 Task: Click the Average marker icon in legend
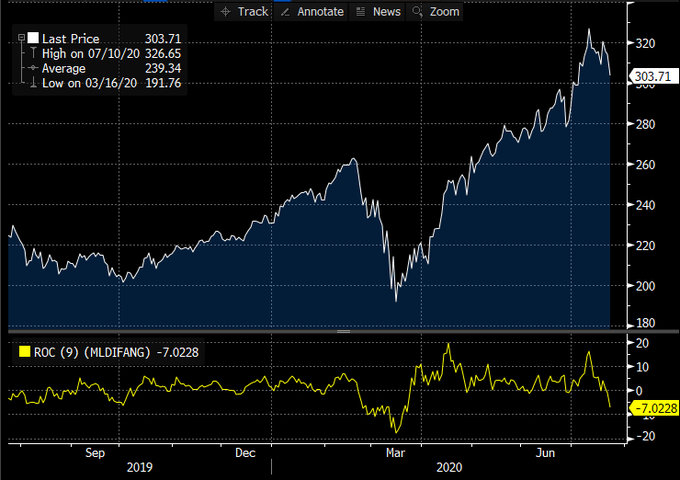pyautogui.click(x=33, y=68)
